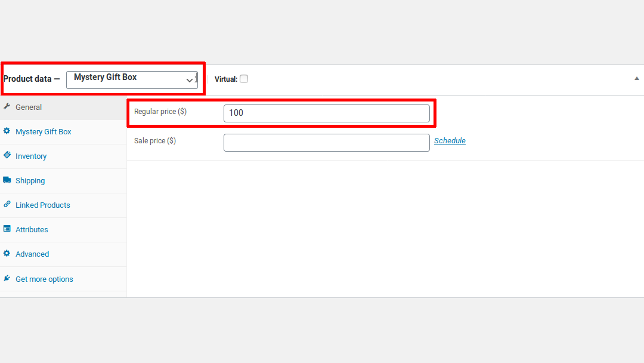Image resolution: width=644 pixels, height=363 pixels.
Task: Click the Virtual label text
Action: (226, 79)
